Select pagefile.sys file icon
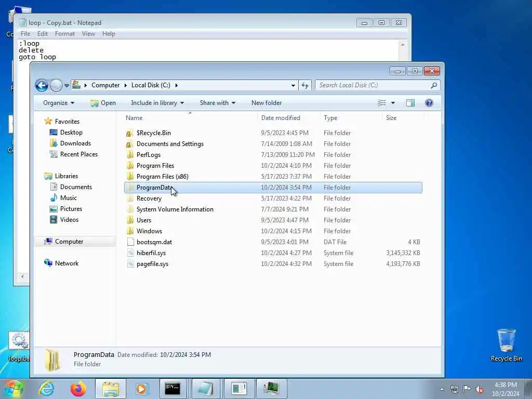Viewport: 532px width, 399px height. coord(130,263)
